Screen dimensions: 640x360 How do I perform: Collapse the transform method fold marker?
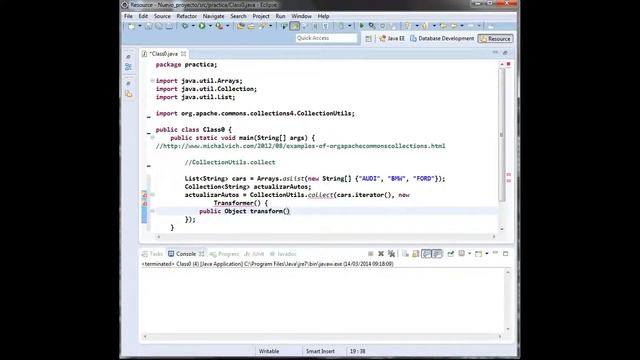pyautogui.click(x=152, y=211)
